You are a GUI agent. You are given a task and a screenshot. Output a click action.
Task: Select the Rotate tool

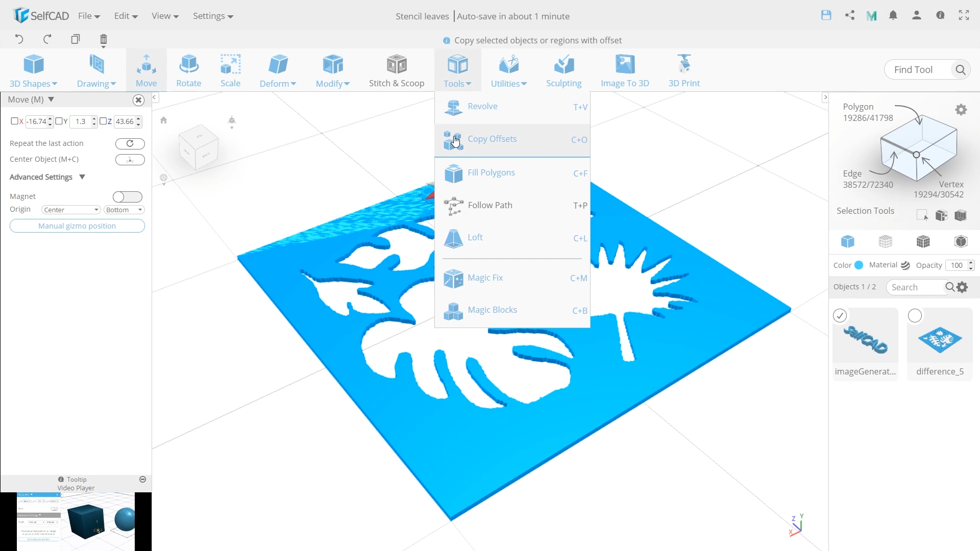coord(188,70)
